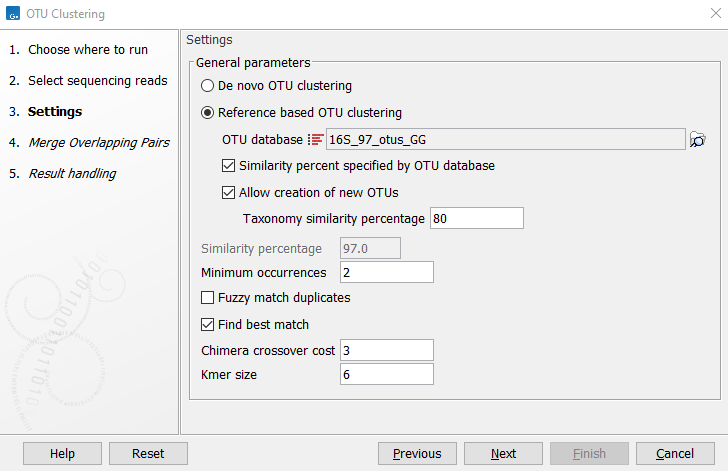Click the Chimera crossover cost label
Viewport: 728px width, 471px height.
(x=268, y=351)
